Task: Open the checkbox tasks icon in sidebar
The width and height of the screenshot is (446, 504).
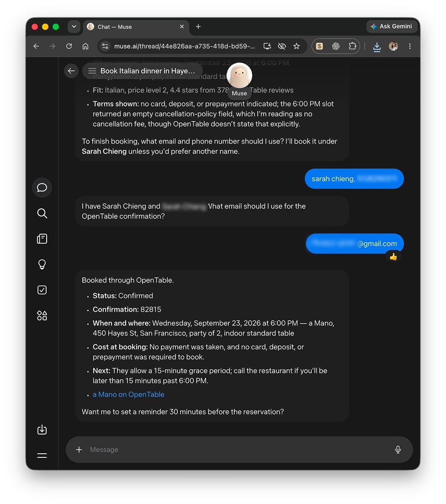Action: point(42,290)
